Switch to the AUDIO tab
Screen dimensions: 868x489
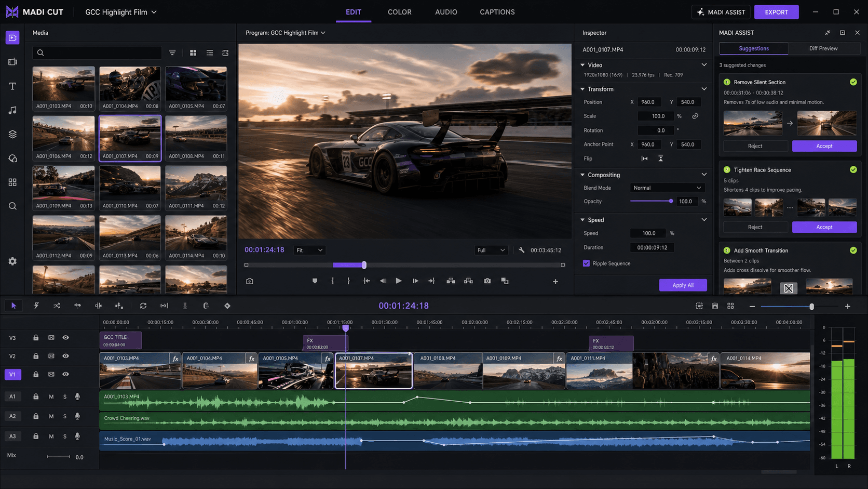446,12
